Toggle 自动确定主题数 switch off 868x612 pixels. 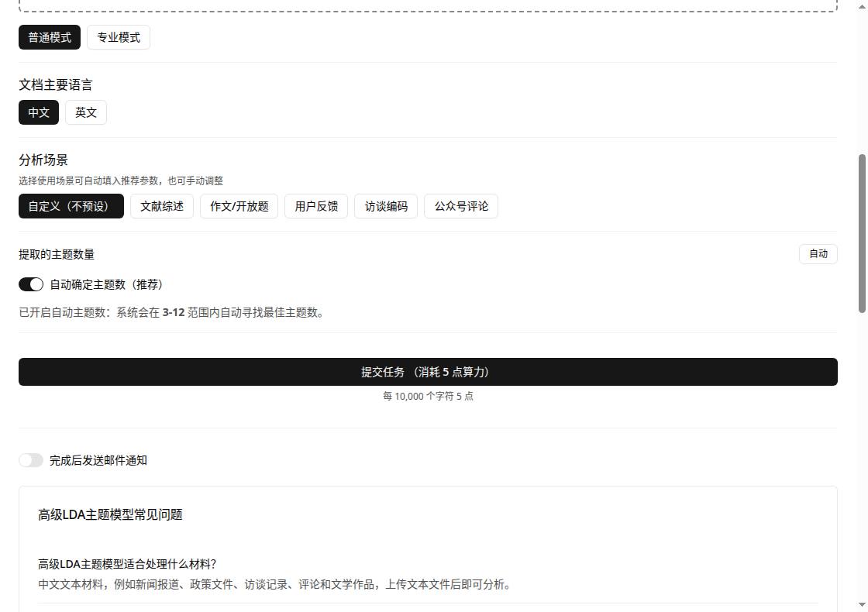[31, 284]
